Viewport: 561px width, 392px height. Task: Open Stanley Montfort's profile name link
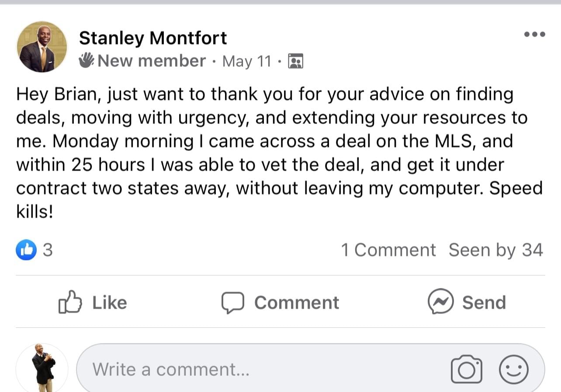[x=153, y=38]
